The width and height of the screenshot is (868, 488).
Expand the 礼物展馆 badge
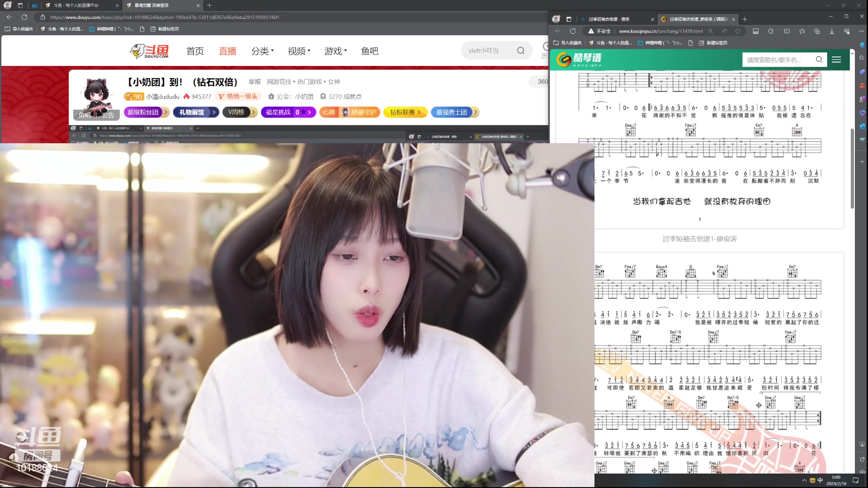(x=196, y=113)
